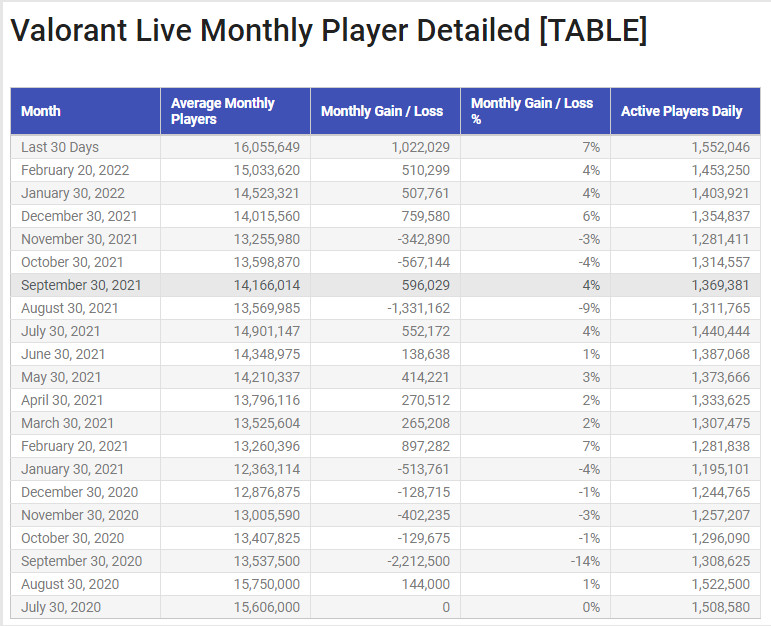Select monthly gain value 759,580
771x626 pixels.
pyautogui.click(x=425, y=216)
